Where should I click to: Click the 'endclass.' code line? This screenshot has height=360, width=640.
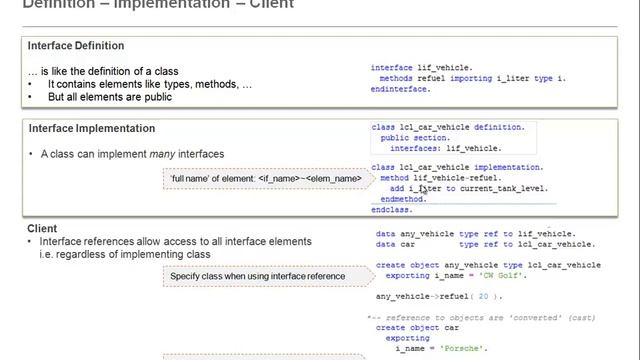(x=392, y=209)
